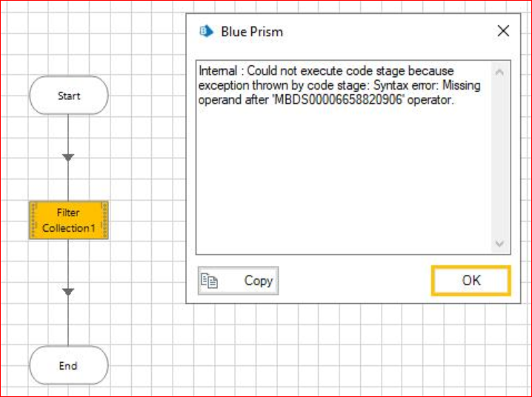The image size is (532, 397).
Task: Select the Start stage
Action: [69, 96]
